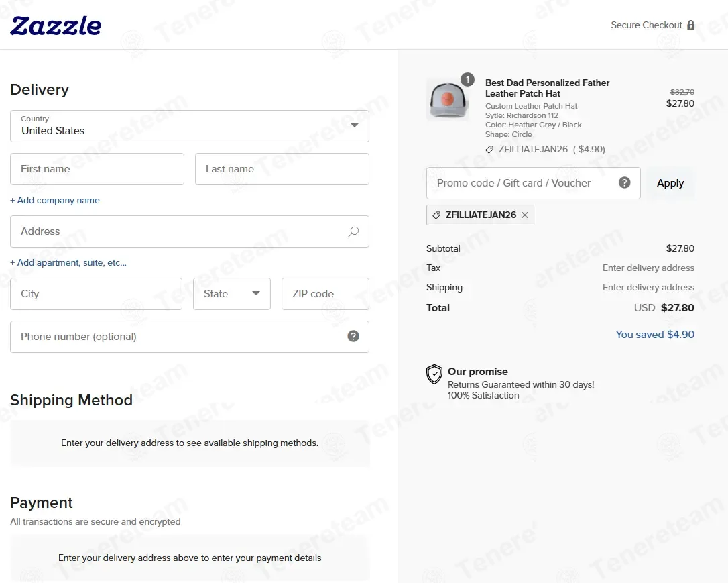Click the Promo code / Gift card field
728x583 pixels.
520,183
